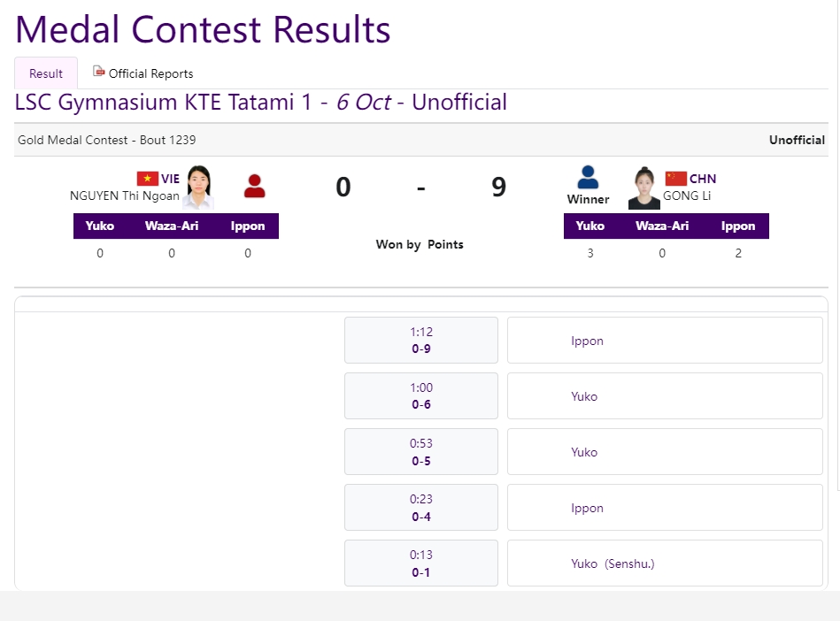Click the China flag icon
Image resolution: width=840 pixels, height=621 pixels.
pos(675,179)
